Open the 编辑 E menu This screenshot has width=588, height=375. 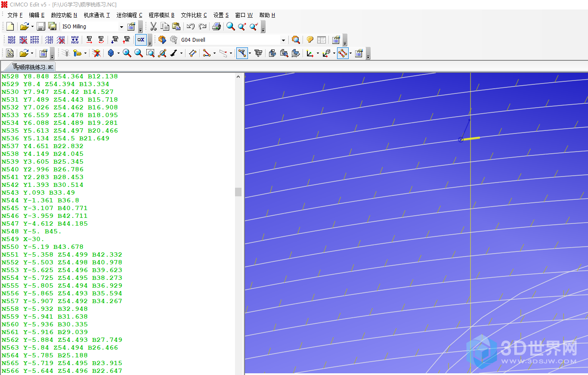[x=37, y=15]
